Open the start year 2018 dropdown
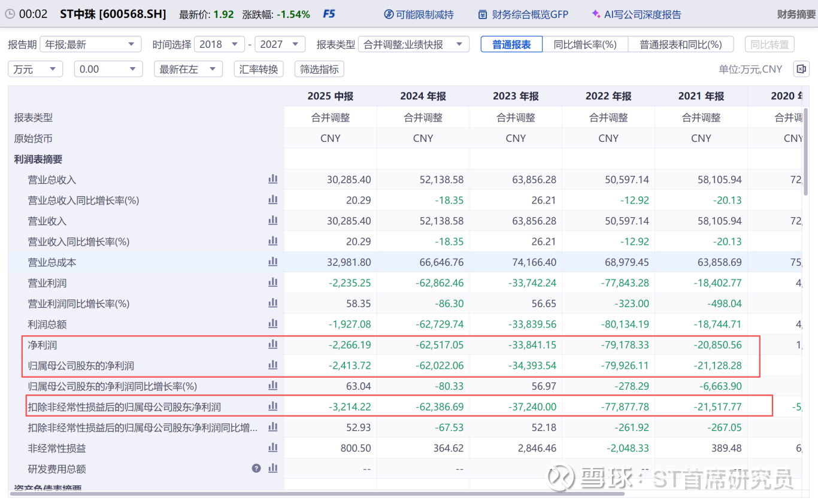 [219, 44]
